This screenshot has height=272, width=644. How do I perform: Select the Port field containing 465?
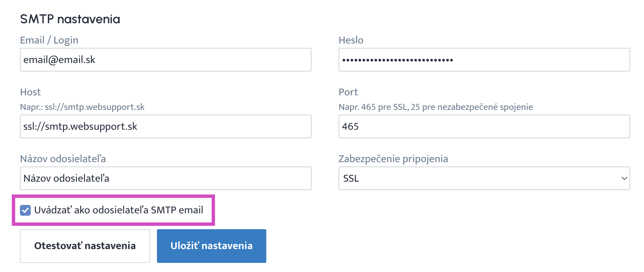coord(484,126)
